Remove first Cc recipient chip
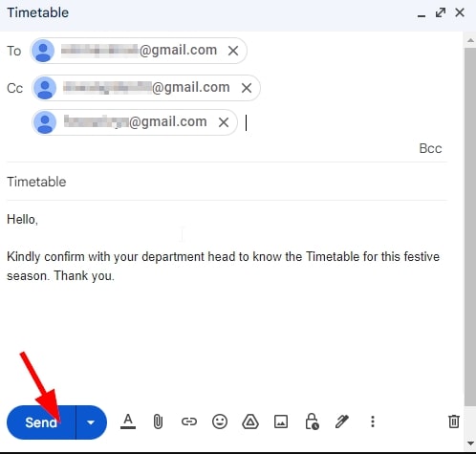The width and height of the screenshot is (476, 454). [247, 88]
